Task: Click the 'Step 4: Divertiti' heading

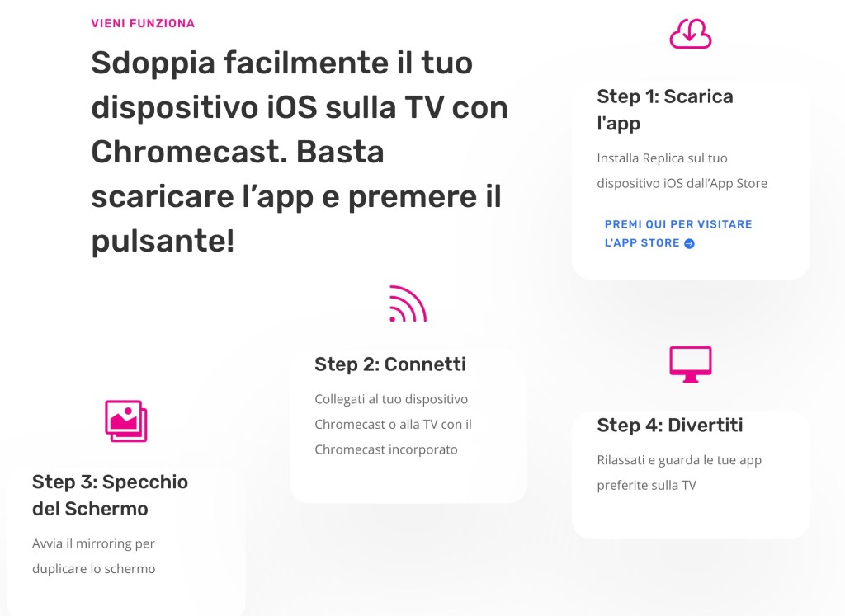Action: coord(670,426)
